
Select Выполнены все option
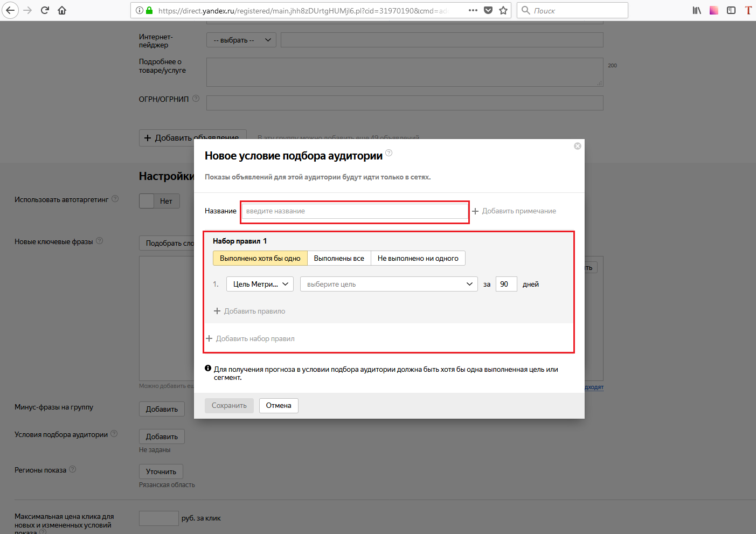pyautogui.click(x=339, y=258)
